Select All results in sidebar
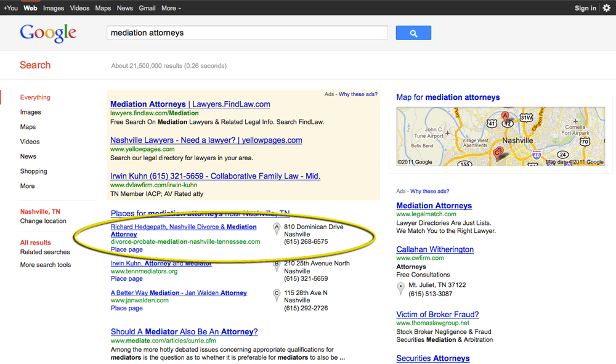616x364 pixels. [x=35, y=242]
